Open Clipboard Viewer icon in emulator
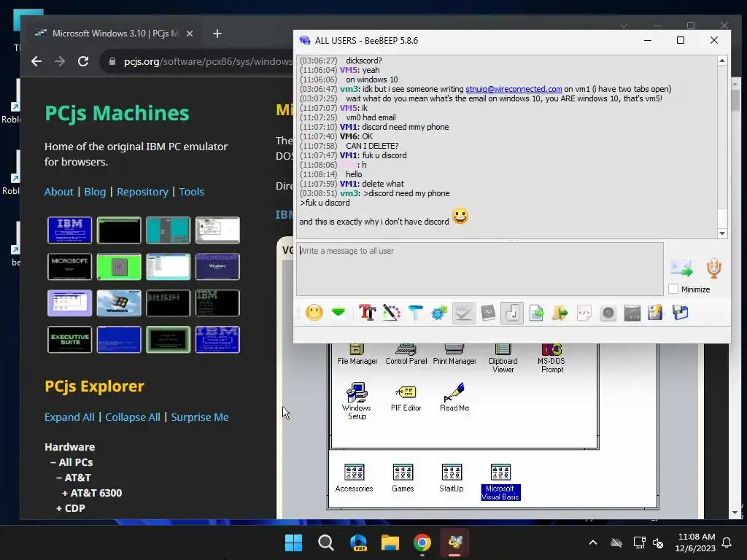Image resolution: width=747 pixels, height=560 pixels. pos(503,358)
